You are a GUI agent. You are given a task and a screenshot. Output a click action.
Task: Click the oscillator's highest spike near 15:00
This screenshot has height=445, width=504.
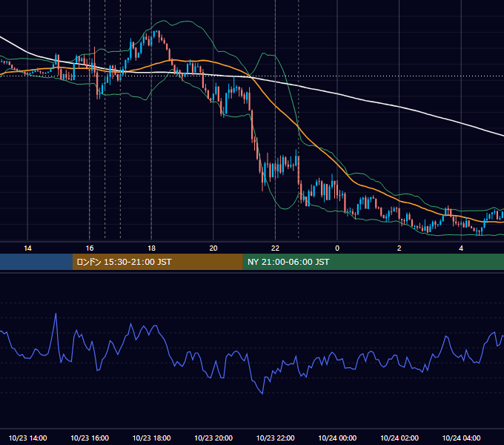point(56,314)
